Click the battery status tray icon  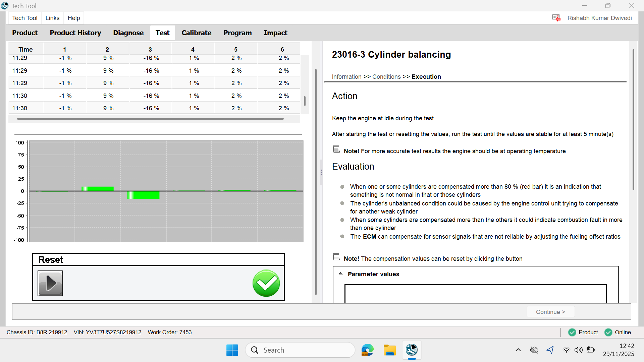click(590, 350)
